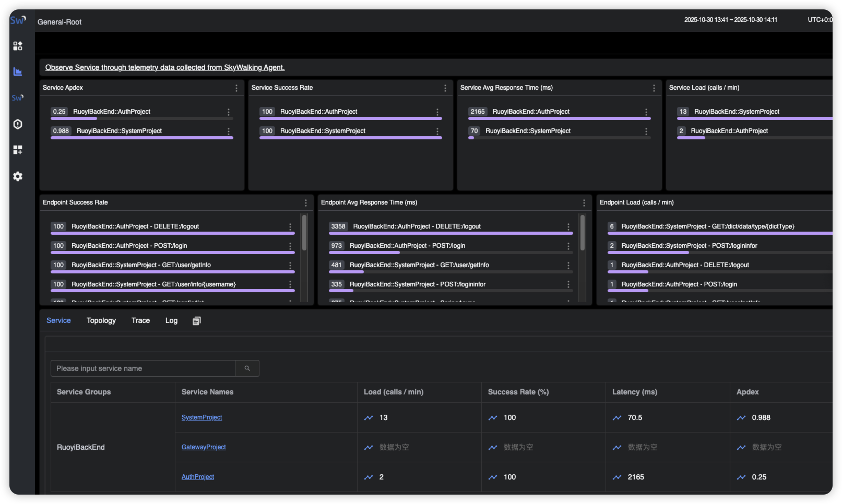
Task: Show trend chart for AuthProject success rate
Action: pos(493,477)
